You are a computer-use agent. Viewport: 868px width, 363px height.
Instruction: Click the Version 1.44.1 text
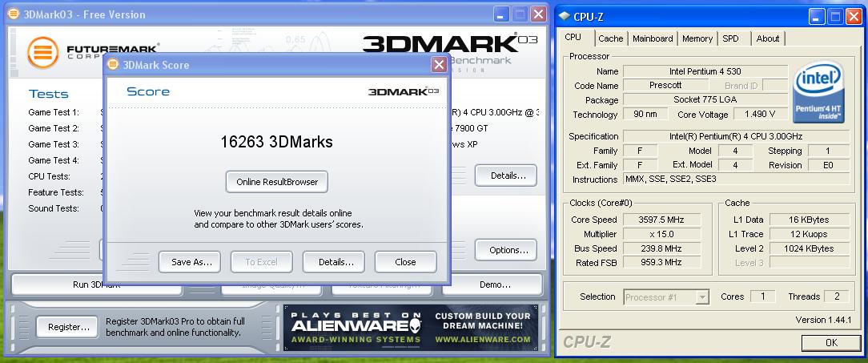coord(823,320)
